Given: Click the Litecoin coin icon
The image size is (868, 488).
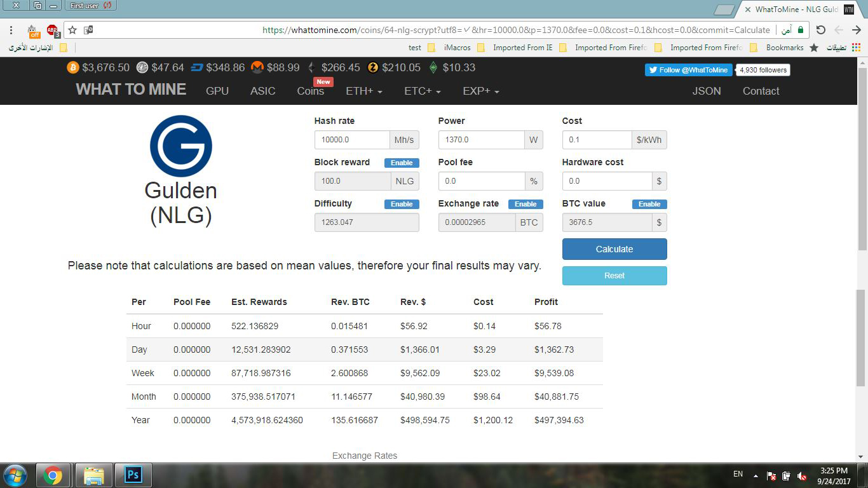Looking at the screenshot, I should [142, 67].
